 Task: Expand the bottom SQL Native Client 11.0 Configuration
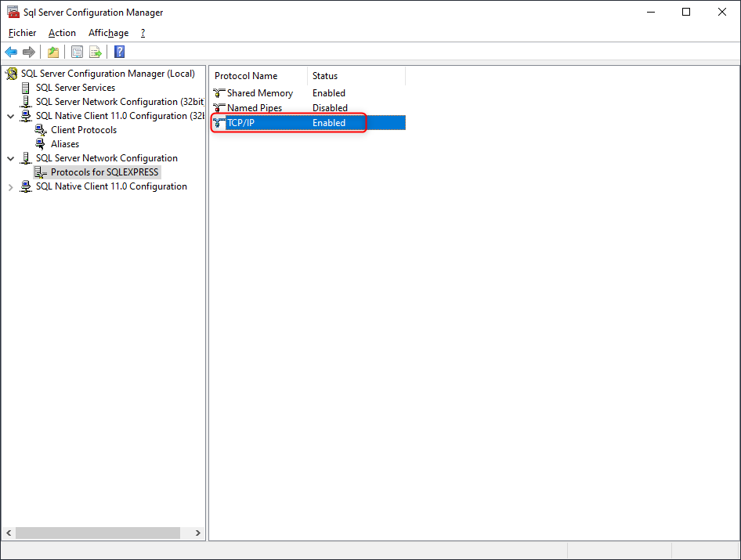point(10,187)
